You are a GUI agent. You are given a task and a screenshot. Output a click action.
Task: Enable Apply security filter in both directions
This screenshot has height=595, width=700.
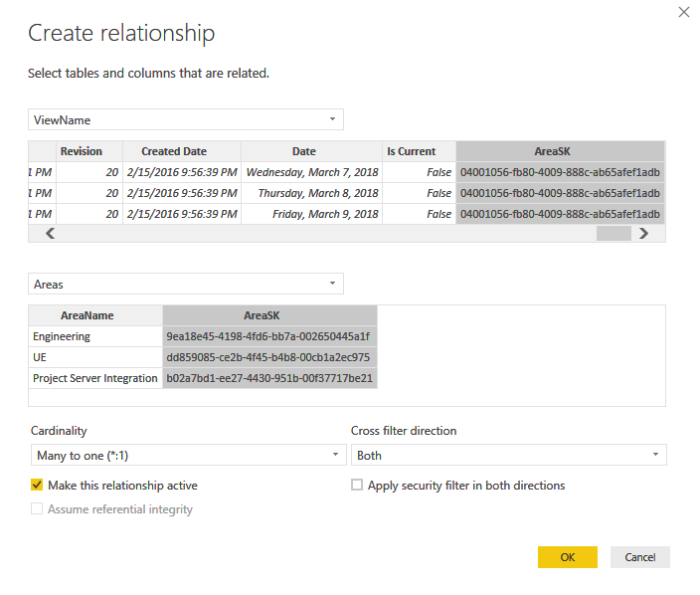click(357, 485)
